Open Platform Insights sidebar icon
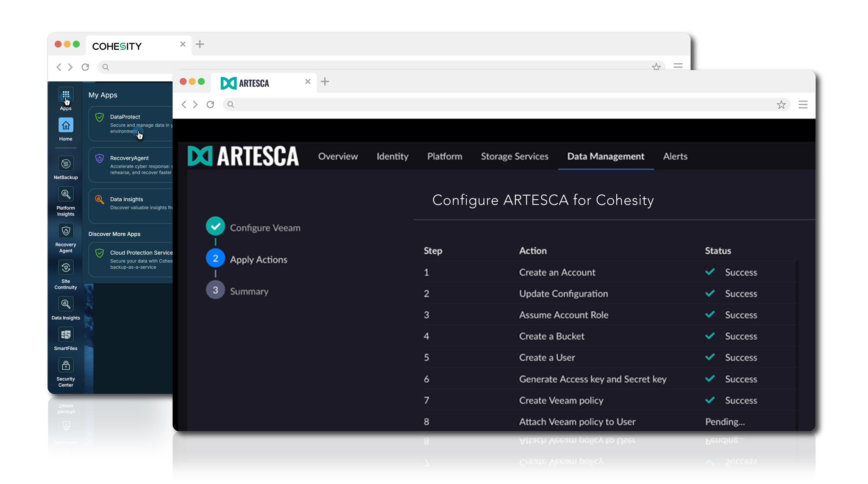The width and height of the screenshot is (868, 484). [66, 195]
